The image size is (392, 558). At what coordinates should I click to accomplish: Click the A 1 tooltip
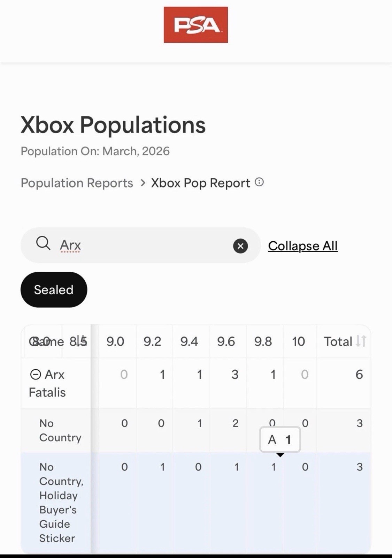click(280, 439)
